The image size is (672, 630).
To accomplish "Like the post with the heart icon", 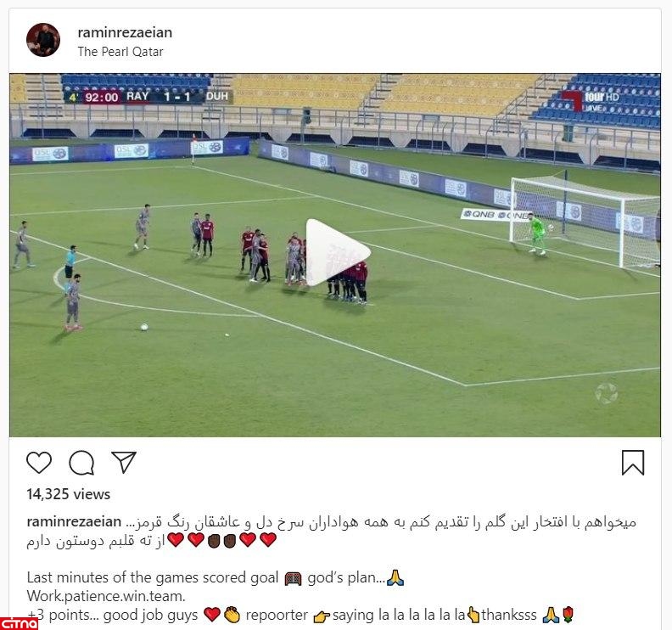I will pos(39,463).
